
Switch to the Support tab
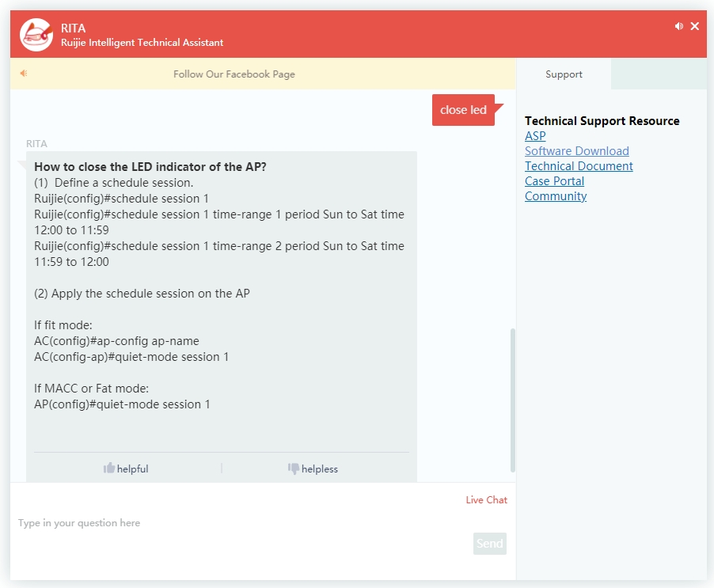click(x=564, y=74)
